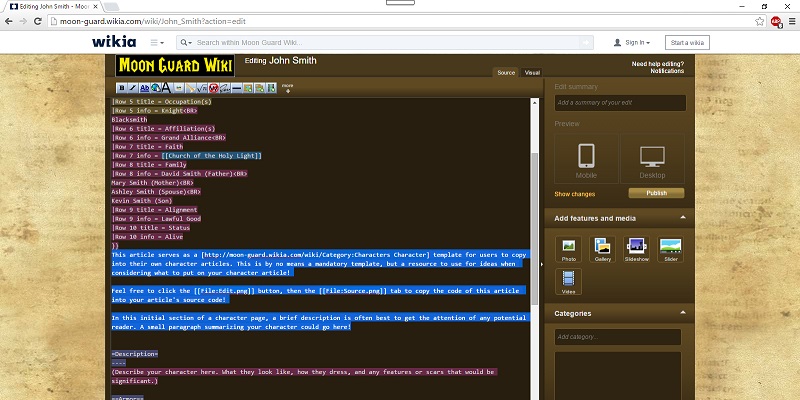This screenshot has height=400, width=800.
Task: Go to Wikia home via logo
Action: [114, 42]
